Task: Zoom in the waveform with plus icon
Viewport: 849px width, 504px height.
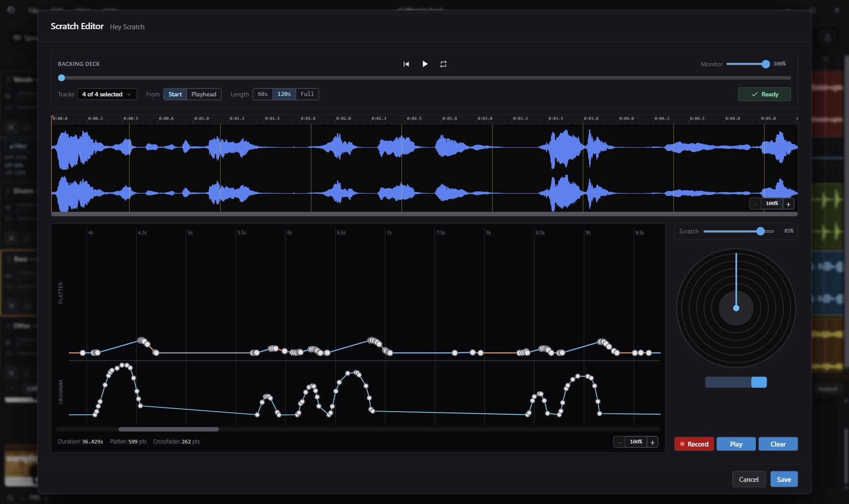Action: point(788,204)
